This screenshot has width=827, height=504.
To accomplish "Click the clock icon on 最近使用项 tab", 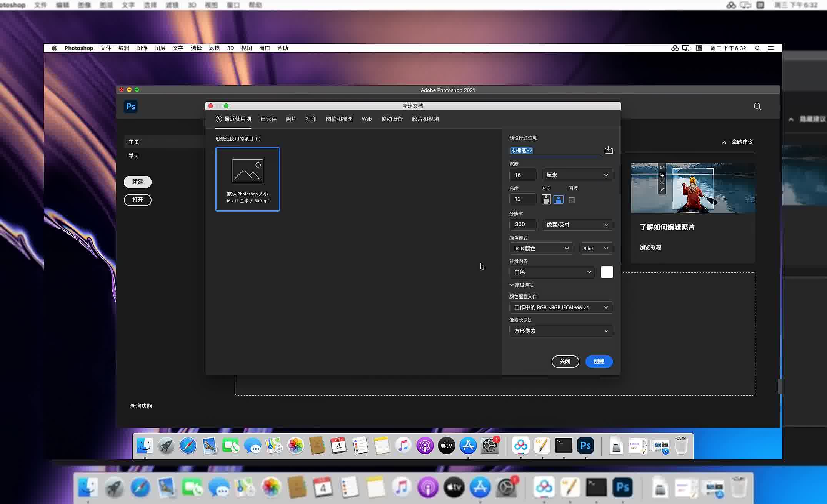I will pyautogui.click(x=218, y=119).
